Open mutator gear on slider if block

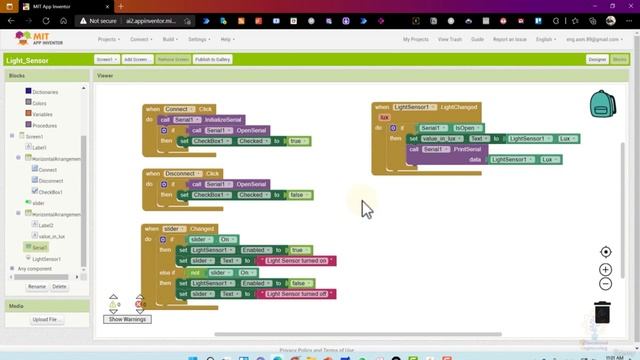[162, 239]
